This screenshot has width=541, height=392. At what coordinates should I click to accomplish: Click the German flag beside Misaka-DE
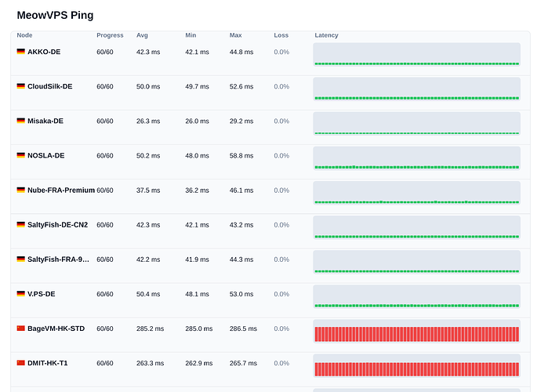20,121
